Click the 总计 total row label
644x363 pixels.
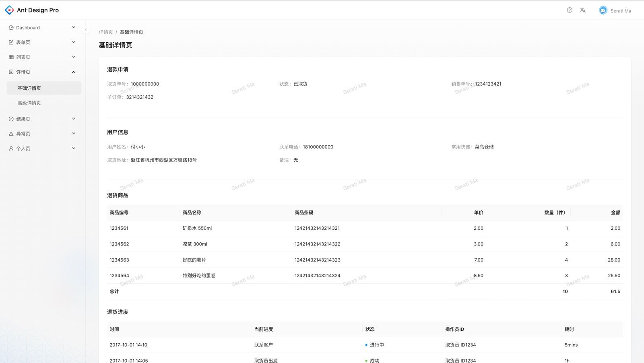[114, 291]
